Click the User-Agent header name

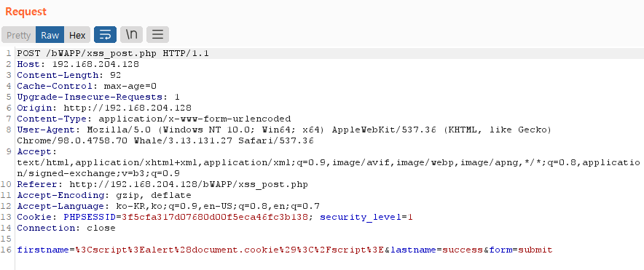tap(46, 130)
